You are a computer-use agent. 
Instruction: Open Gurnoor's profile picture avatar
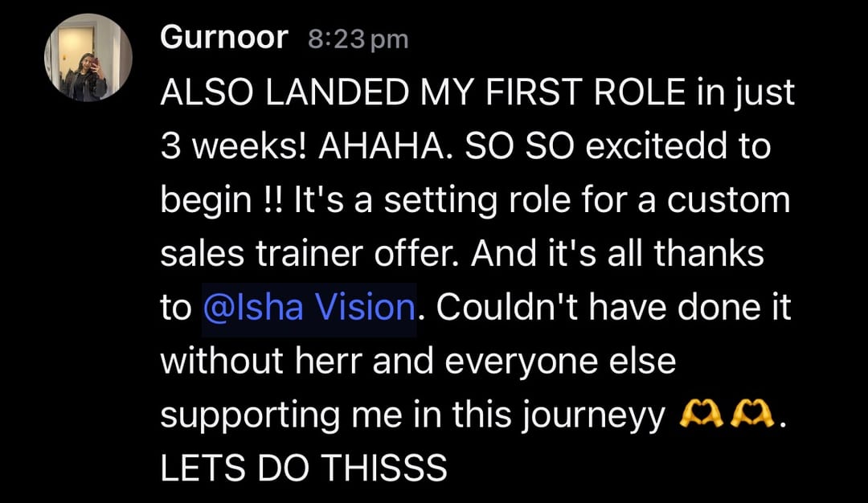click(x=88, y=58)
